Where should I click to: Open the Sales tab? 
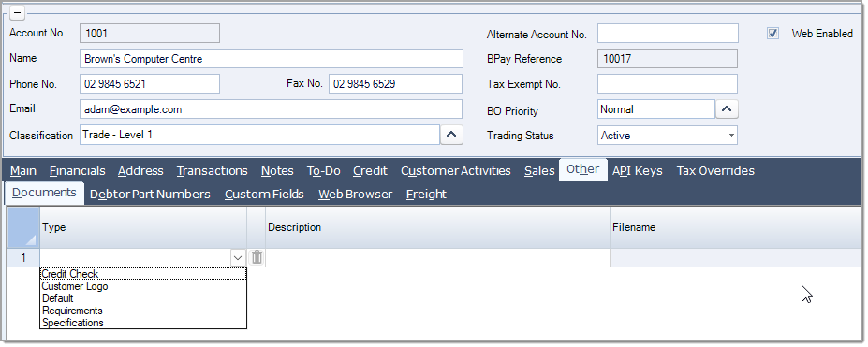[x=539, y=171]
